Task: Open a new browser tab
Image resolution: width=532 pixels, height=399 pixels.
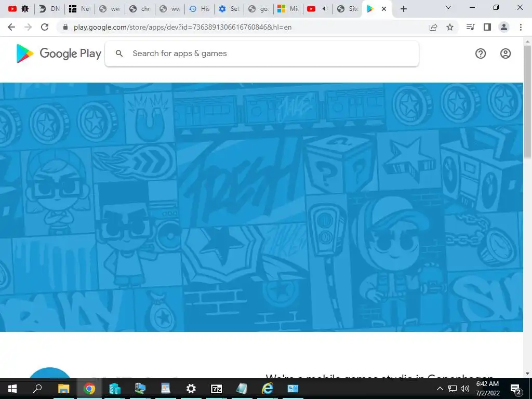Action: [403, 9]
